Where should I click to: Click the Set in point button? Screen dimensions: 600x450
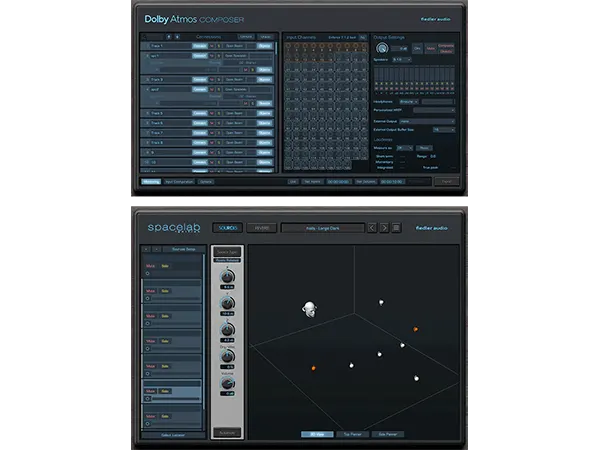(x=312, y=182)
